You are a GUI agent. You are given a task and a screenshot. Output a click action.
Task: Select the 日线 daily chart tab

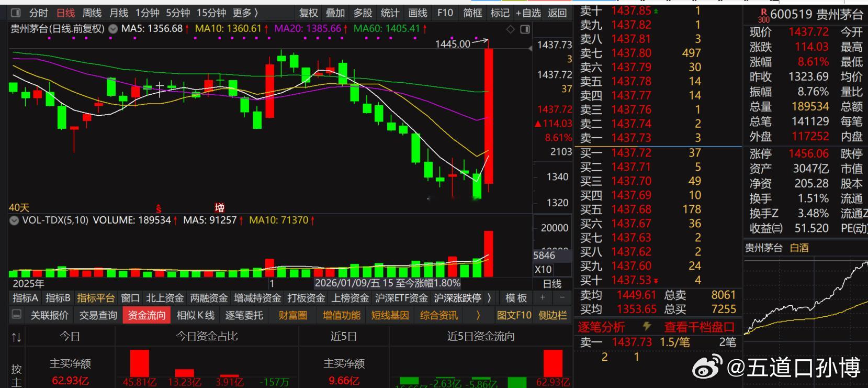(65, 13)
